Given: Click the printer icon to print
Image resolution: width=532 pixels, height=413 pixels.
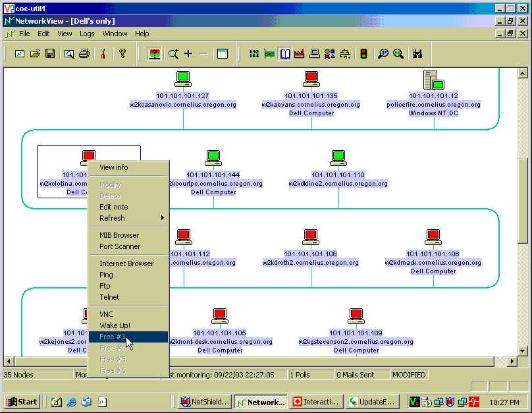Looking at the screenshot, I should (x=84, y=53).
